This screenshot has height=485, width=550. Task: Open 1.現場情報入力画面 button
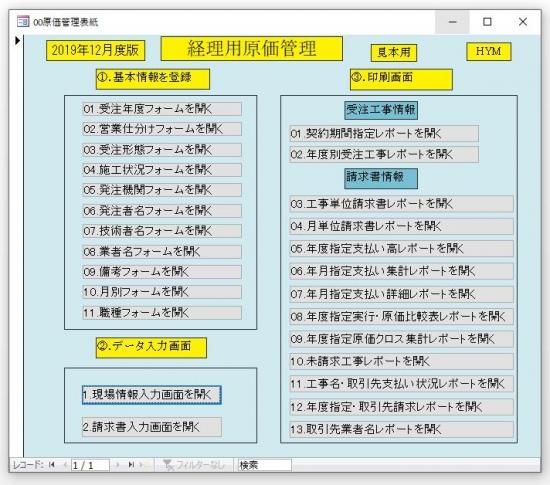pyautogui.click(x=152, y=395)
